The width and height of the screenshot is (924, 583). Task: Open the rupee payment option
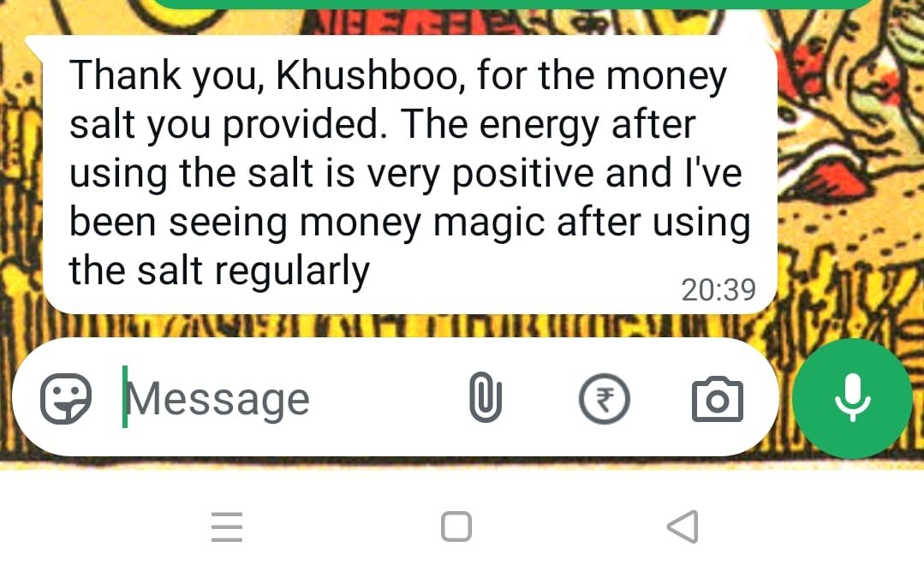604,399
